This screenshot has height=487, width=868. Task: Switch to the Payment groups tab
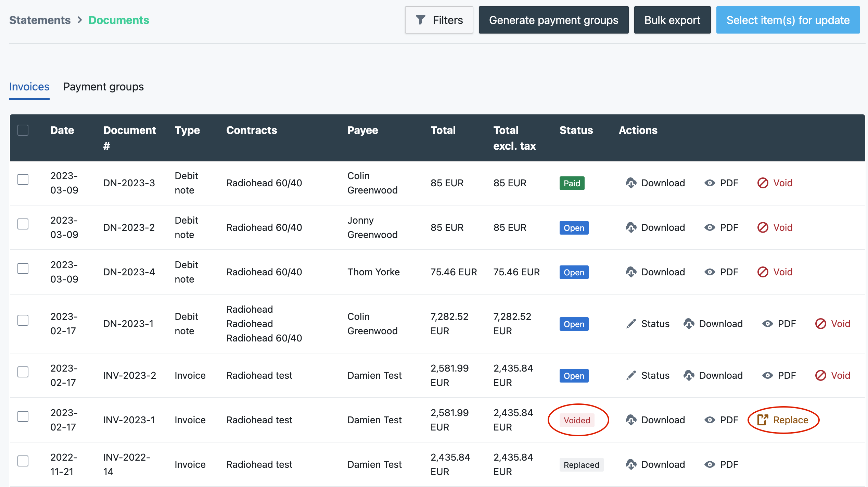click(103, 87)
